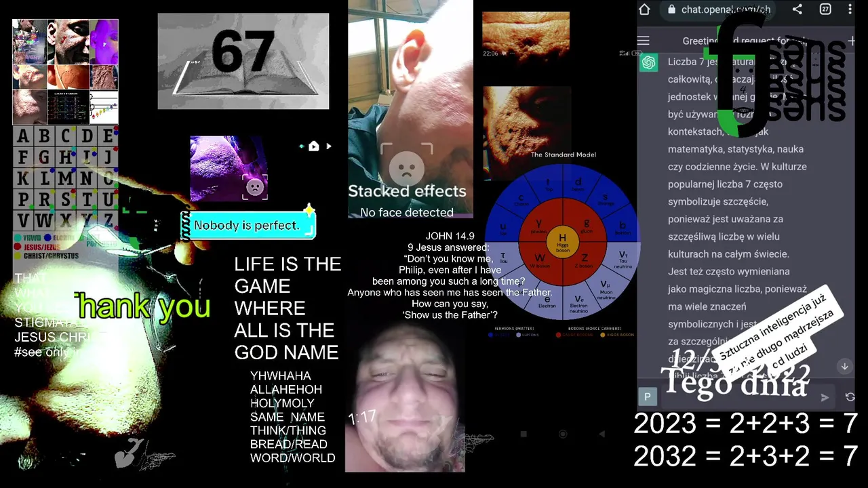Click letter K in alphabet grid

[23, 179]
